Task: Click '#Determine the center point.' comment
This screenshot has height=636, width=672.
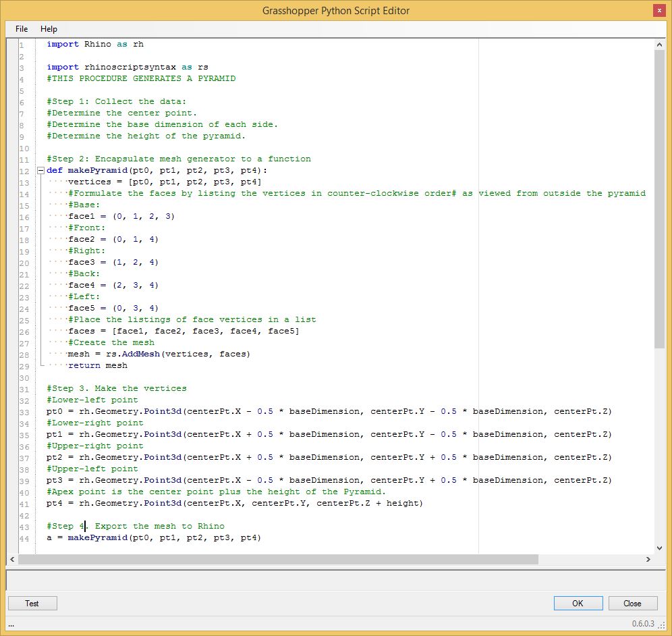Action: click(121, 113)
